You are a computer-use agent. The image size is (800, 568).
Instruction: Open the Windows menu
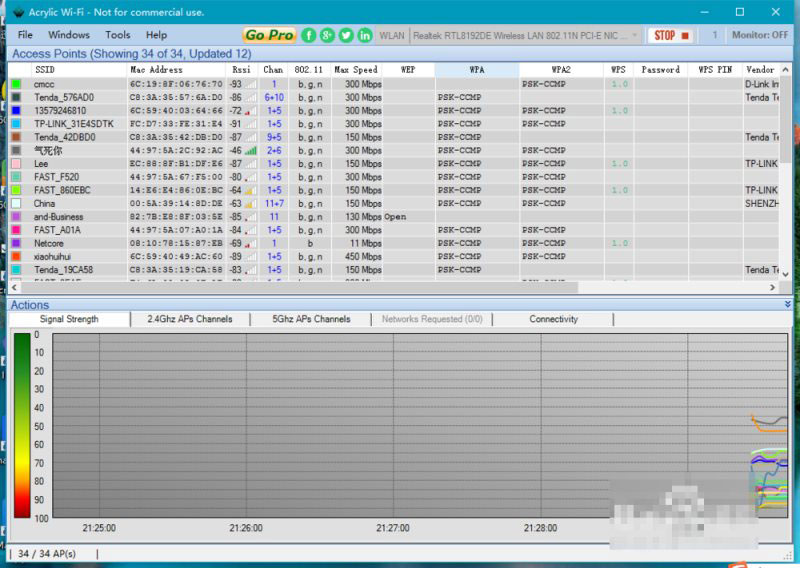click(x=69, y=35)
